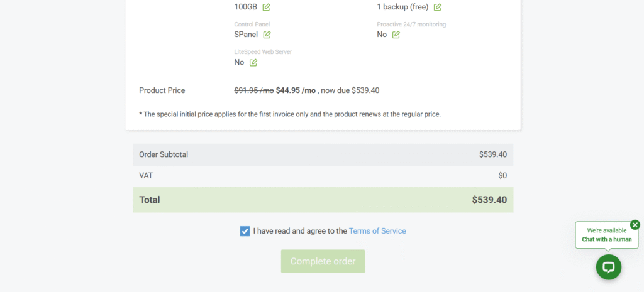Image resolution: width=644 pixels, height=292 pixels.
Task: Click the Product Price label
Action: point(162,90)
